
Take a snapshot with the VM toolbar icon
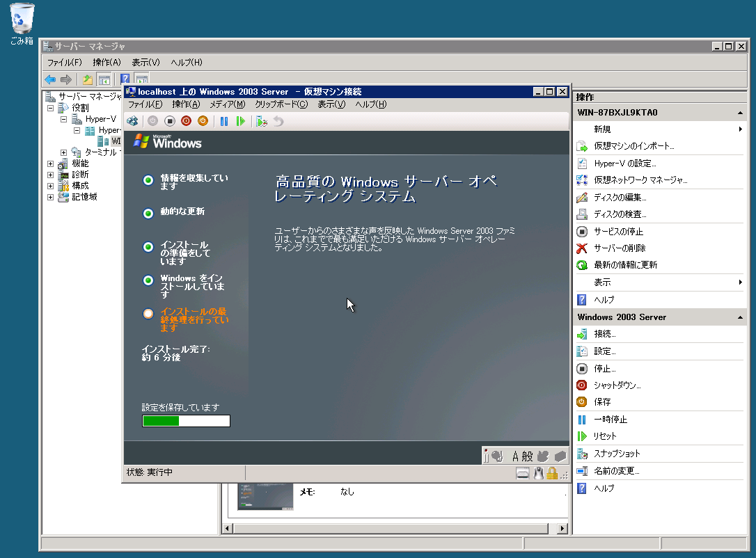261,122
